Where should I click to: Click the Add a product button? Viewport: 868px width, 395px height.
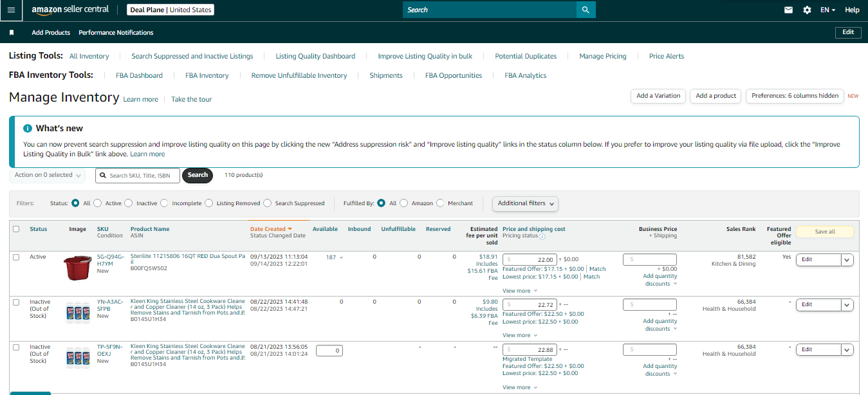click(716, 96)
